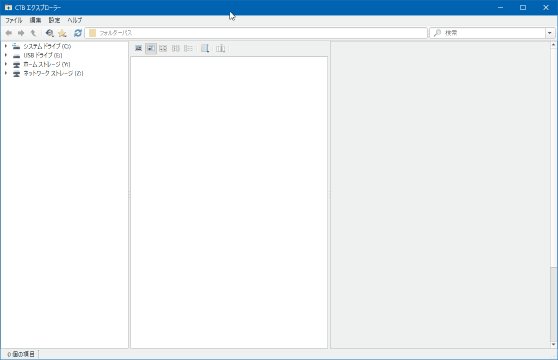Select the fifth view-mode icon (details list)
Screen dimensions: 558x360
(188, 48)
